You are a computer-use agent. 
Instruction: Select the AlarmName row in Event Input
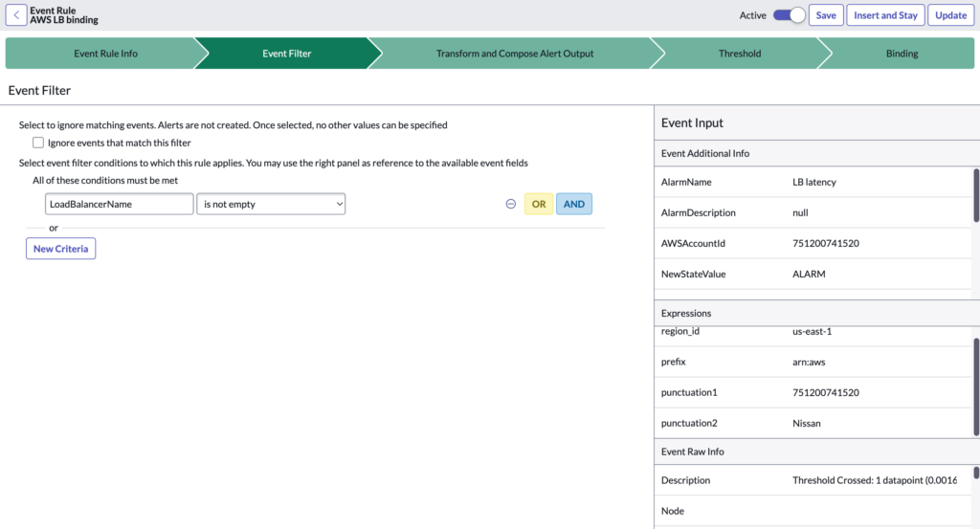click(813, 182)
